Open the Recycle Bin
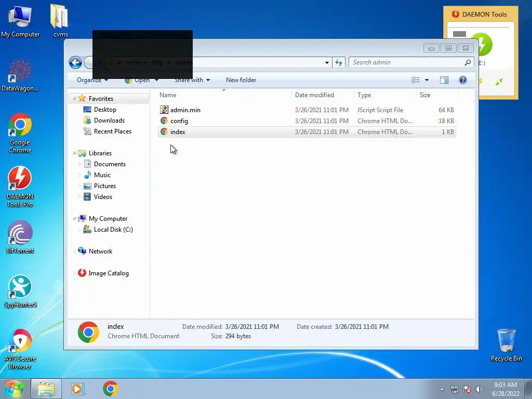Image resolution: width=532 pixels, height=399 pixels. [x=506, y=345]
